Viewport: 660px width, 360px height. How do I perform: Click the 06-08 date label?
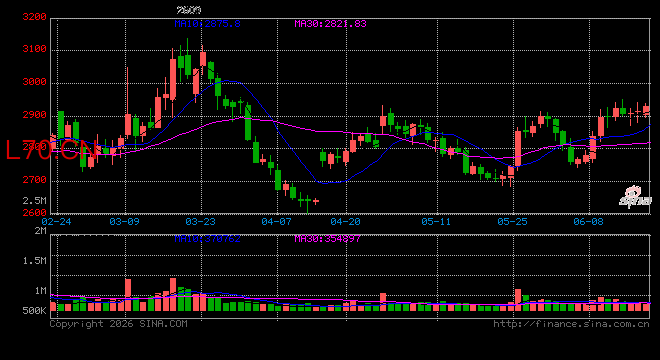pos(588,221)
